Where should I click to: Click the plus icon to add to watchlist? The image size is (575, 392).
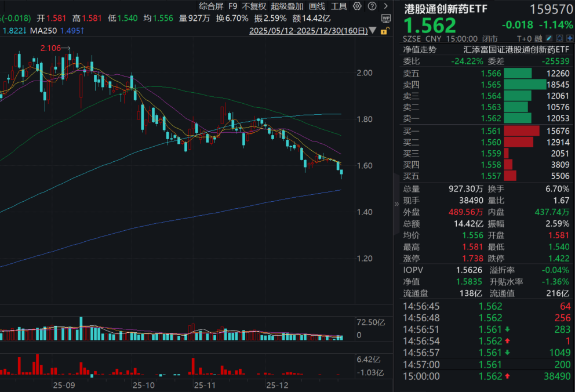click(x=570, y=38)
